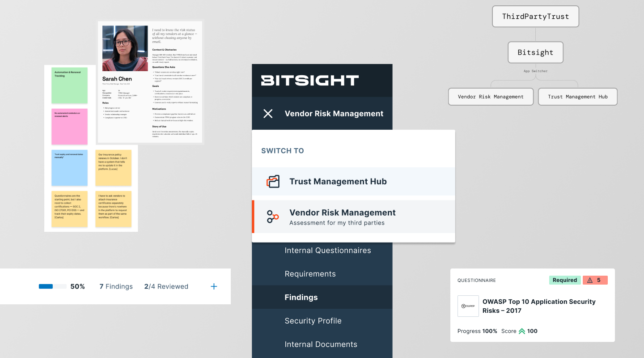Click the OWASP logo thumbnail
The height and width of the screenshot is (358, 644).
(x=468, y=306)
